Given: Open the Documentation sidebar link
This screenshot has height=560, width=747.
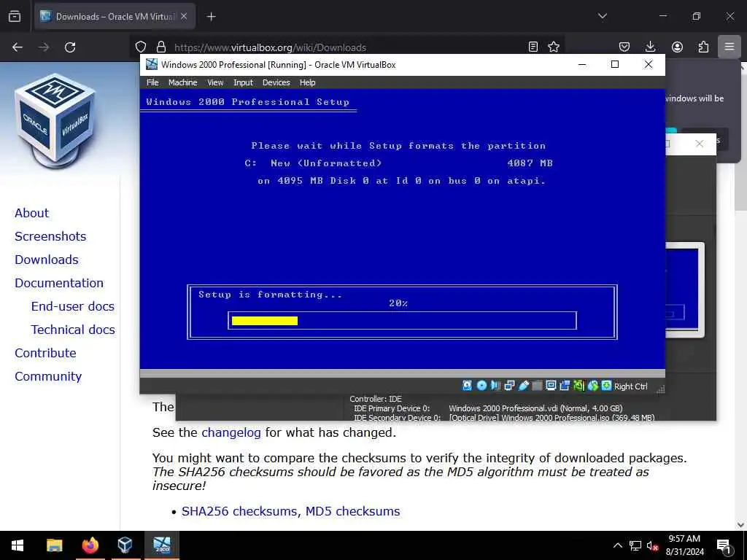Looking at the screenshot, I should tap(59, 283).
